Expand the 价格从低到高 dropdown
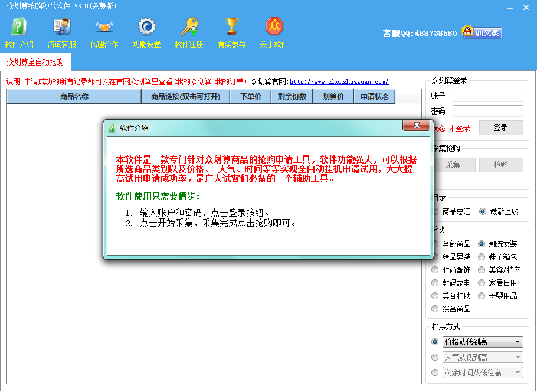Image resolution: width=537 pixels, height=392 pixels. (x=483, y=342)
